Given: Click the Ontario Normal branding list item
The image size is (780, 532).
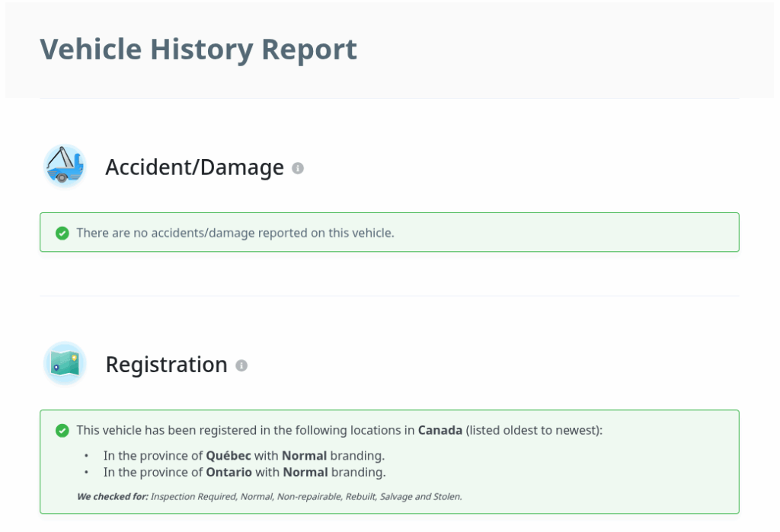Looking at the screenshot, I should click(244, 473).
